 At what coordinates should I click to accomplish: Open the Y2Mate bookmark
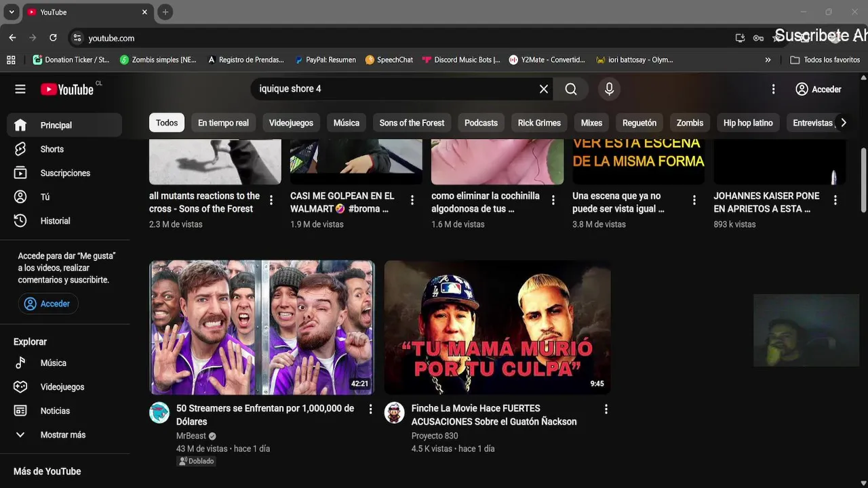pos(547,60)
